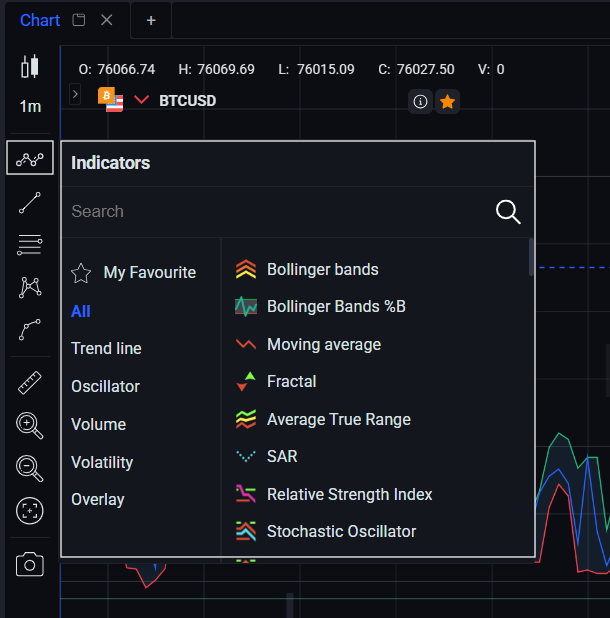
Task: Take a chart screenshot with camera icon
Action: (x=30, y=564)
